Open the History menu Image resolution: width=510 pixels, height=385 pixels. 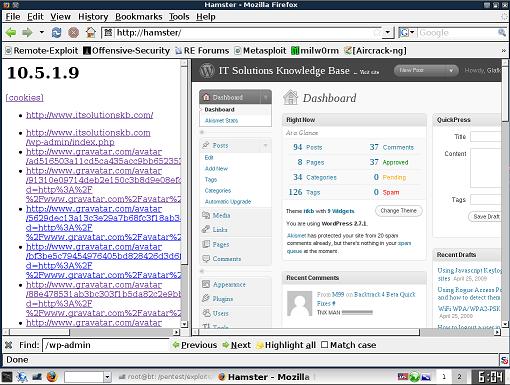[93, 17]
